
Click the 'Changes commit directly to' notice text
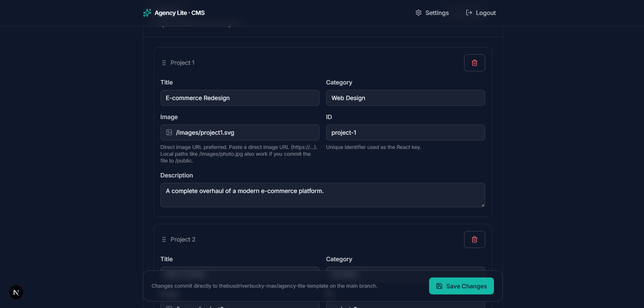pos(264,286)
